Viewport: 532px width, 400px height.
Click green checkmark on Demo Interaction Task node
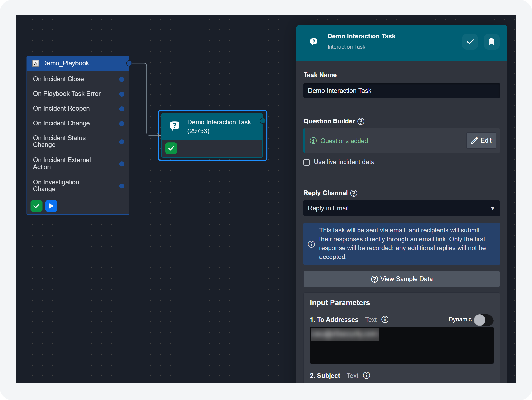point(171,148)
